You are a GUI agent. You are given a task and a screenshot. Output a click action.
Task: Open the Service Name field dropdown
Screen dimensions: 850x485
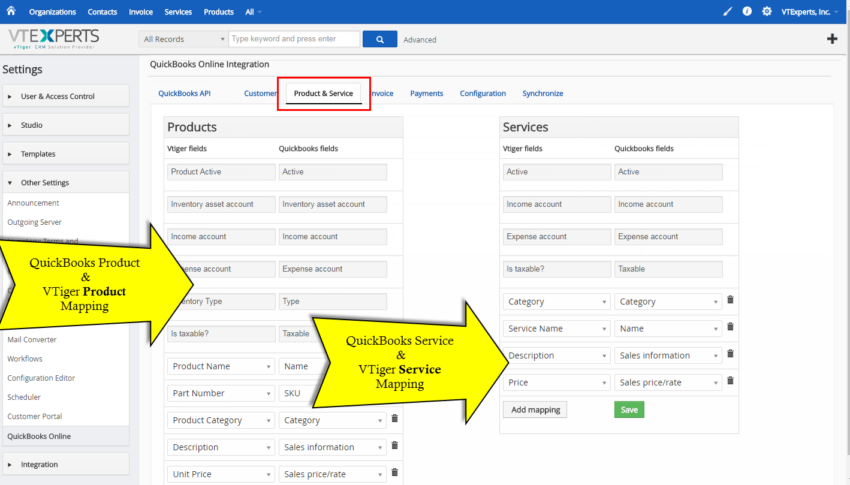tap(557, 329)
